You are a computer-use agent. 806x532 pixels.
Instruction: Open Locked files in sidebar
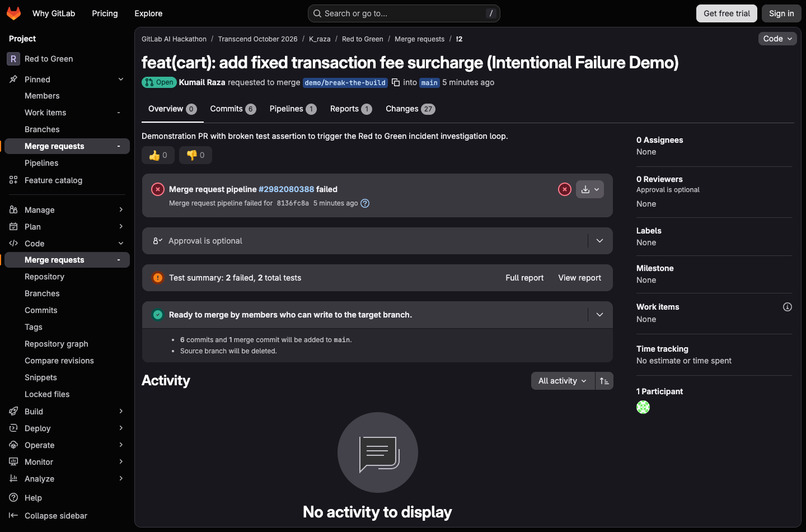[x=47, y=394]
